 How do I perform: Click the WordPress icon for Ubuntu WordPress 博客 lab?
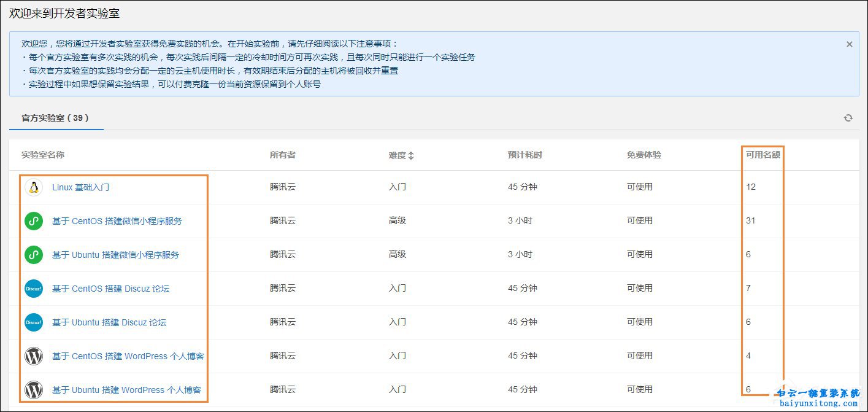33,389
